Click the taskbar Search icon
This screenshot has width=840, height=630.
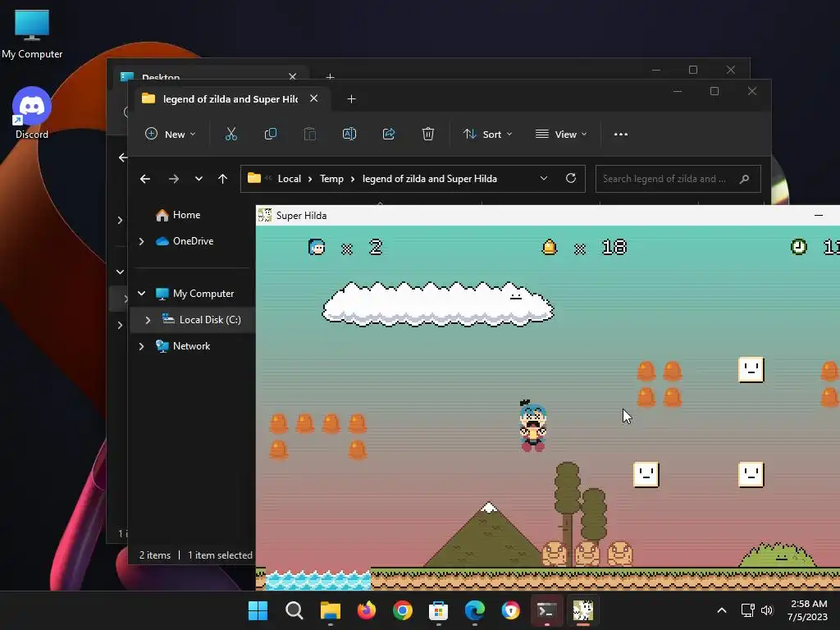pyautogui.click(x=294, y=610)
